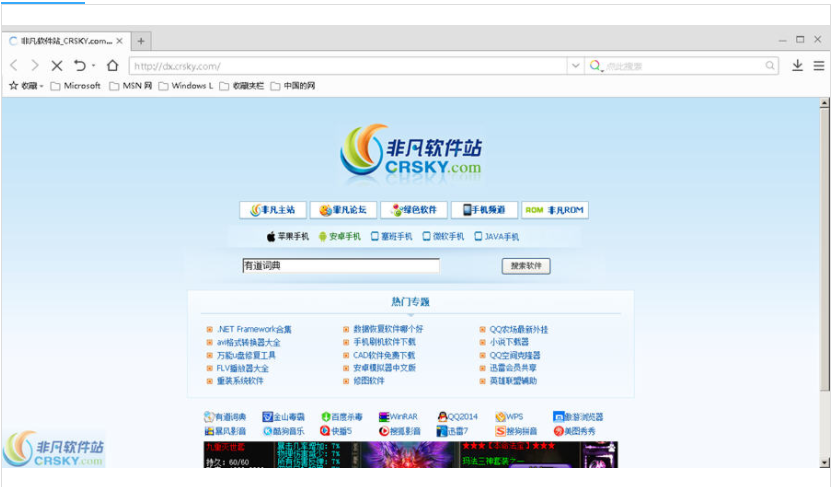Open the 重装系统软件 link
The image size is (832, 487).
pyautogui.click(x=240, y=381)
